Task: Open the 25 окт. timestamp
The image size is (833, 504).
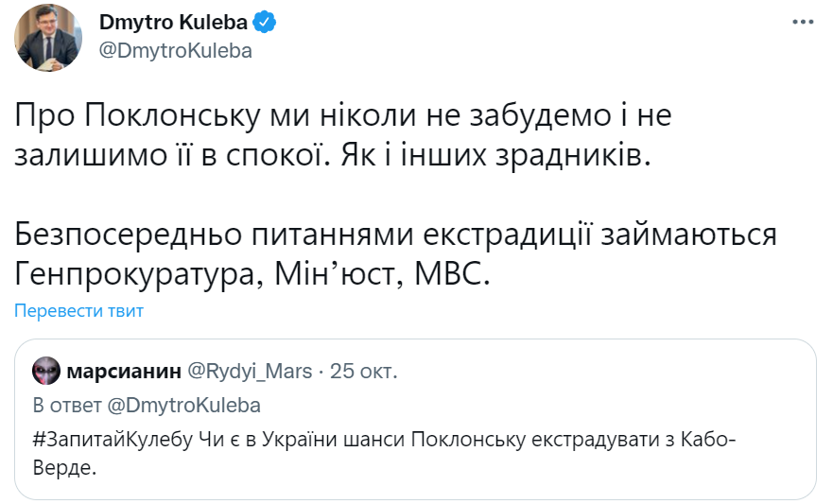Action: (x=363, y=371)
